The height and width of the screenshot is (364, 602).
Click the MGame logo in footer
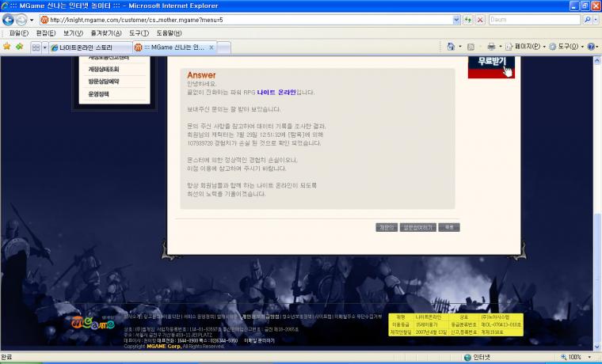click(93, 323)
